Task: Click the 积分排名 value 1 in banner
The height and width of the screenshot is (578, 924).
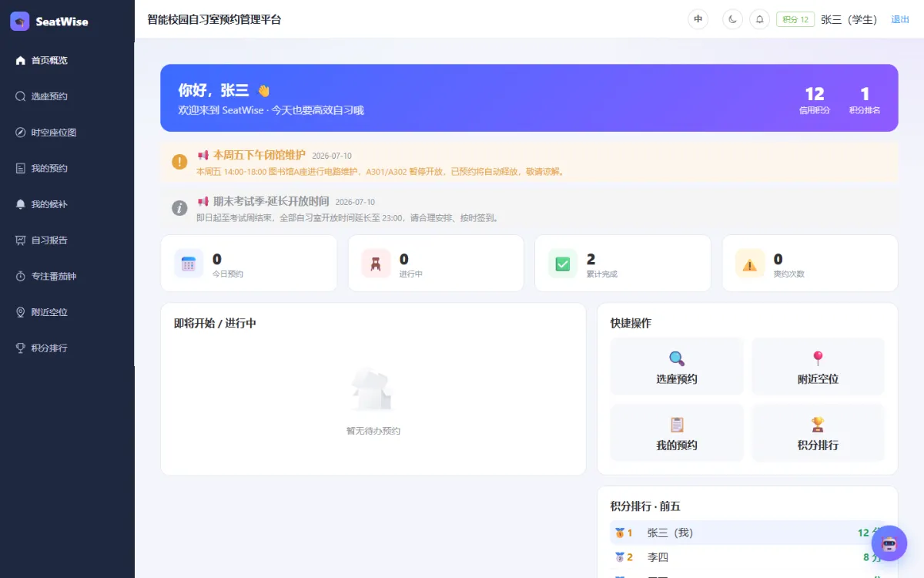Action: [x=865, y=94]
